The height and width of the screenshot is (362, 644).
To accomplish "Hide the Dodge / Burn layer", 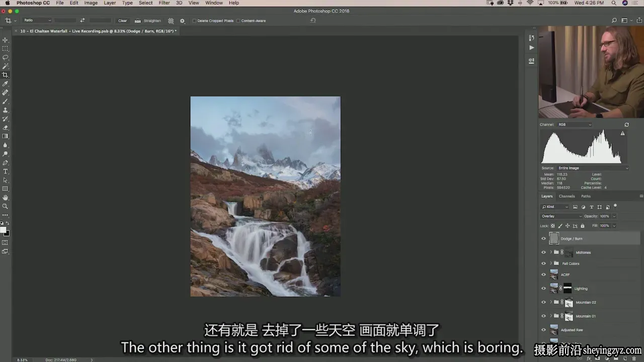I will [x=543, y=239].
